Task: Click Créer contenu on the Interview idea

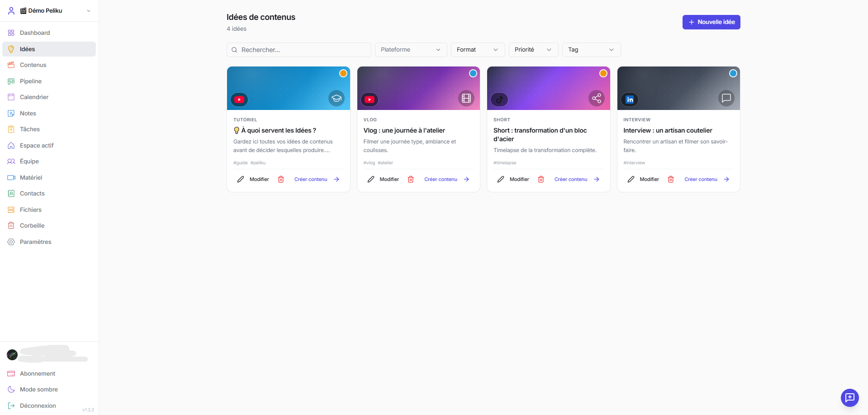Action: (707, 179)
